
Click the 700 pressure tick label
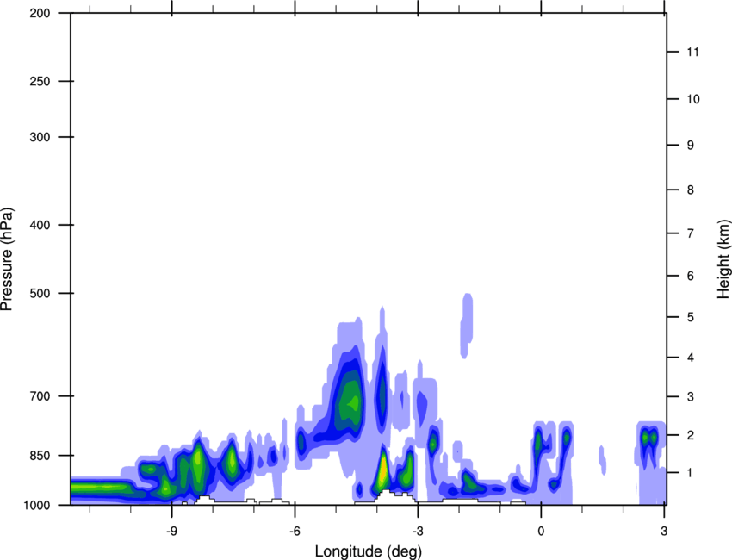pos(40,396)
